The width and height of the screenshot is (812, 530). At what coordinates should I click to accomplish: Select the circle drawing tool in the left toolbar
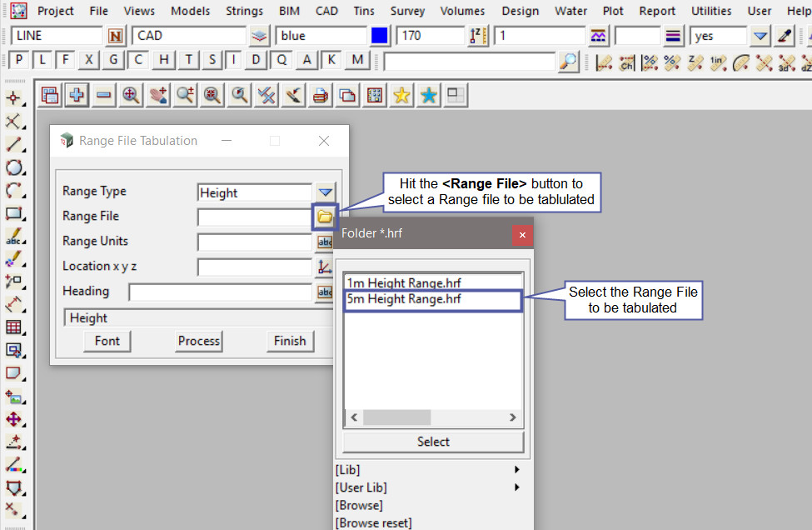click(x=13, y=167)
